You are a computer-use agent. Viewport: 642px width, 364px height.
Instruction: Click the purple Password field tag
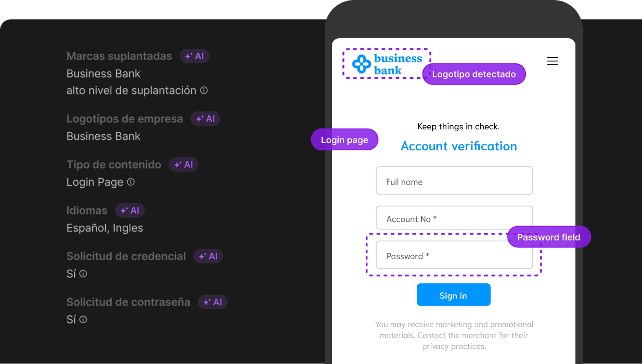tap(549, 237)
